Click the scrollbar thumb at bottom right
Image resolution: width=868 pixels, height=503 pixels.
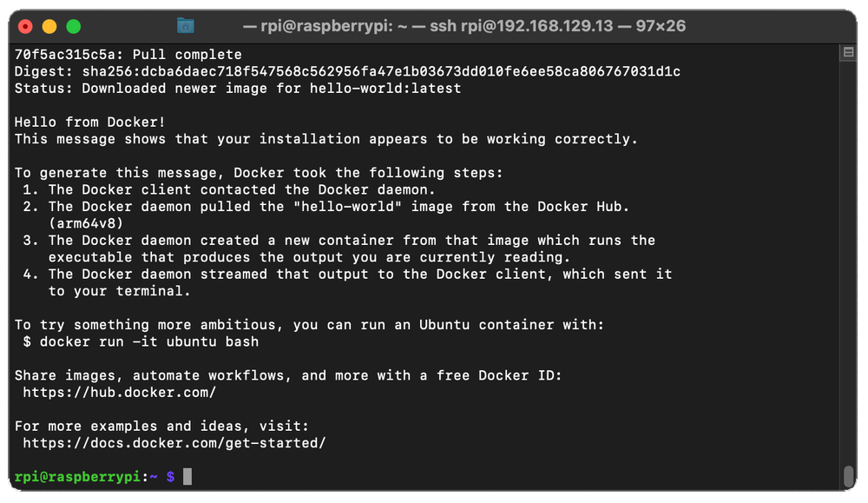[848, 477]
